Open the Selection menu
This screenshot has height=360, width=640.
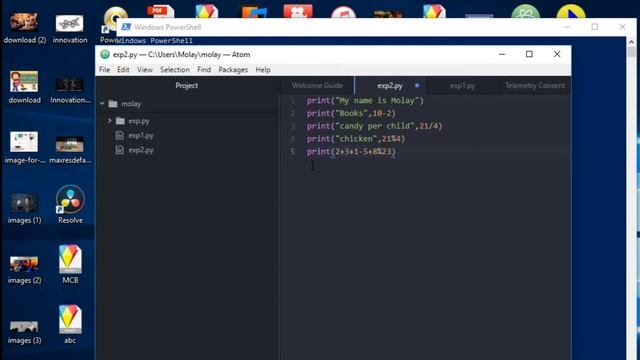[175, 70]
